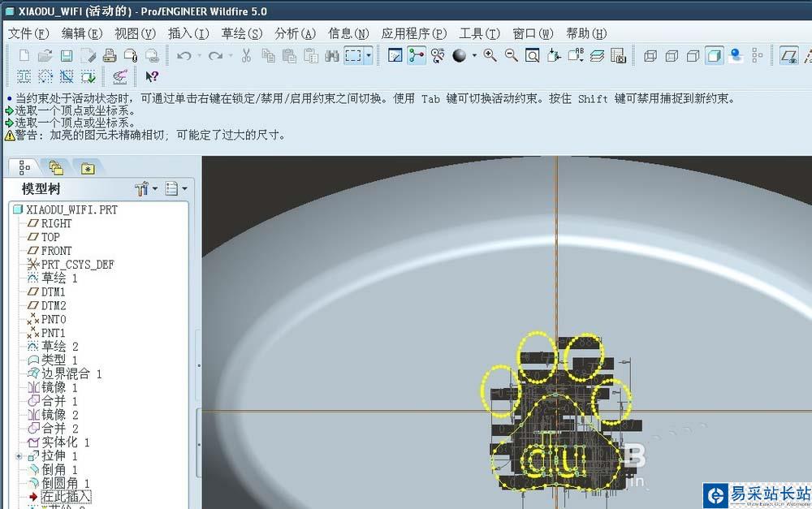Toggle enhanced realism blue sphere icon
812x509 pixels.
click(x=736, y=55)
